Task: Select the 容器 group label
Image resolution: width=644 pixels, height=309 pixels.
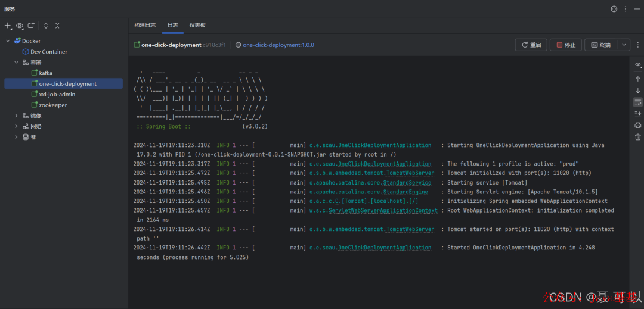Action: tap(36, 63)
